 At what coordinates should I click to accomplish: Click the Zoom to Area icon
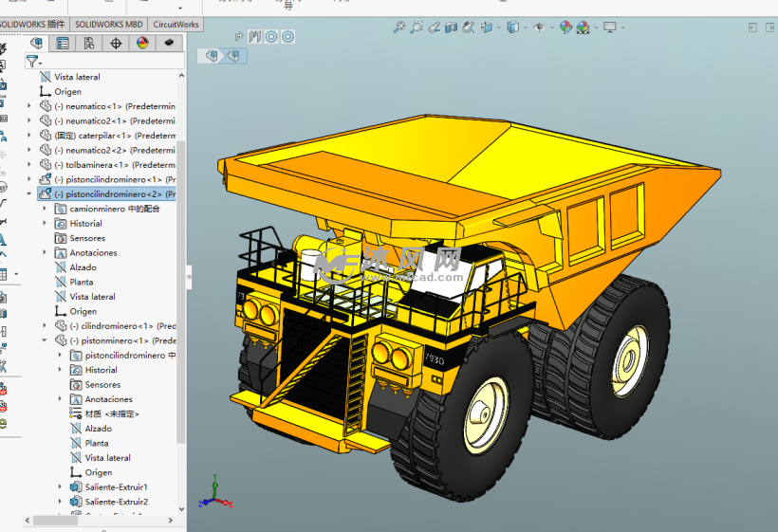pos(417,28)
